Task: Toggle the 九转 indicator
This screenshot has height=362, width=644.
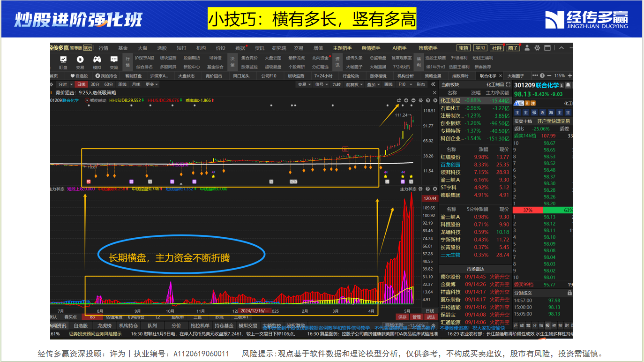Action: pos(336,84)
